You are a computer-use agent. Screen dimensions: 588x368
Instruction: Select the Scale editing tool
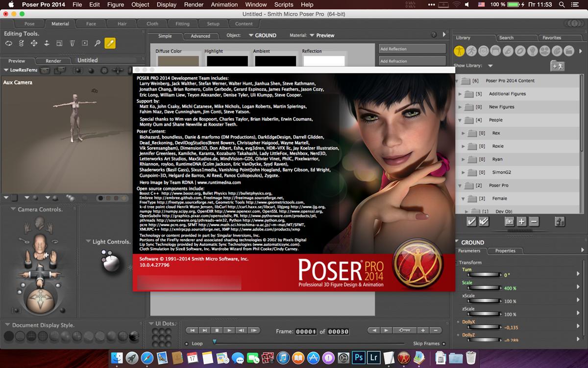tap(59, 44)
